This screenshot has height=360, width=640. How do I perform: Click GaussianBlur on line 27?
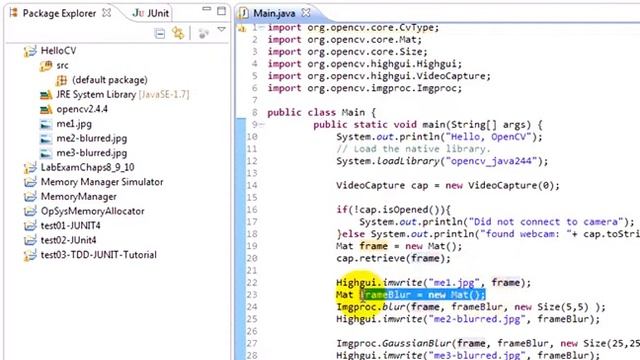(417, 343)
